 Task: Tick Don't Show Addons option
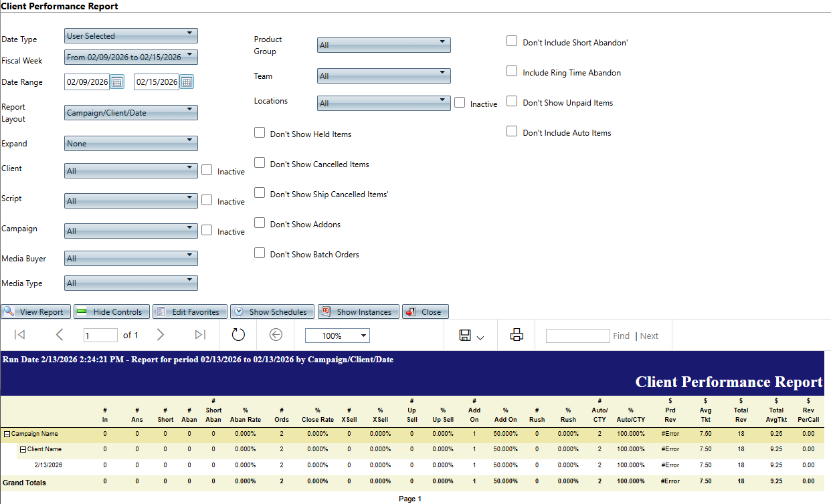(x=260, y=223)
